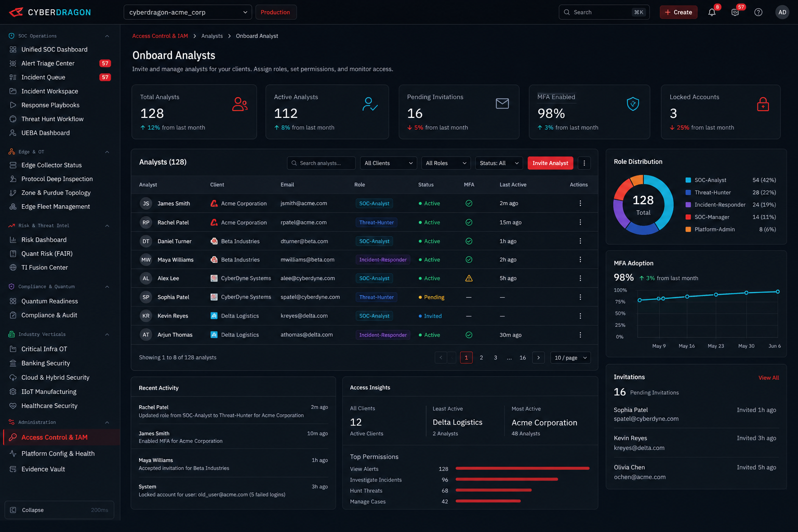The height and width of the screenshot is (532, 798).
Task: Collapse the Industry Verticals section
Action: [107, 335]
